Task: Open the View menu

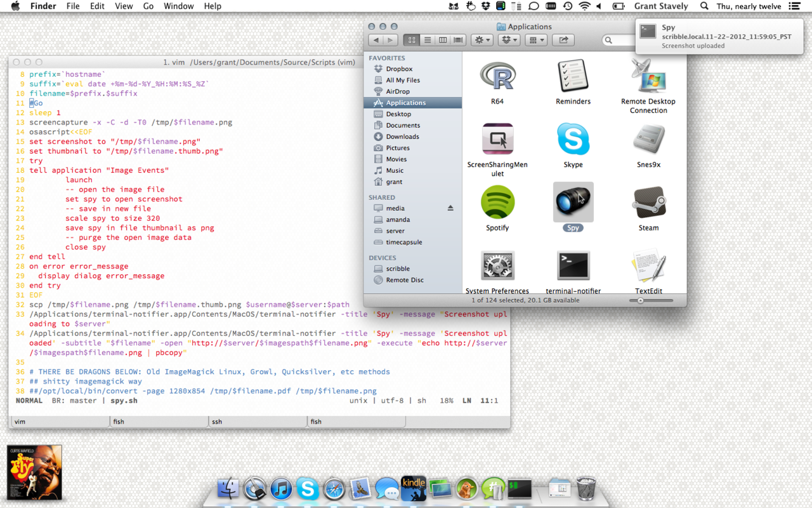Action: click(124, 6)
